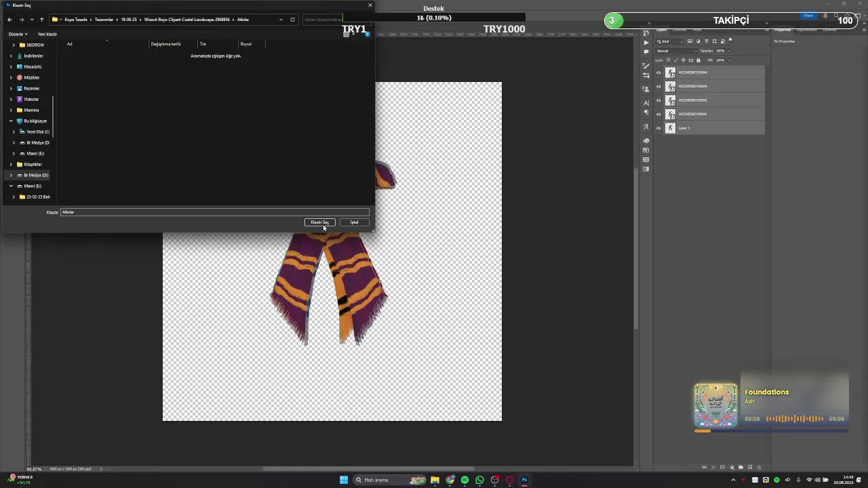Click the Klasör name input field
The height and width of the screenshot is (488, 868).
pyautogui.click(x=215, y=212)
